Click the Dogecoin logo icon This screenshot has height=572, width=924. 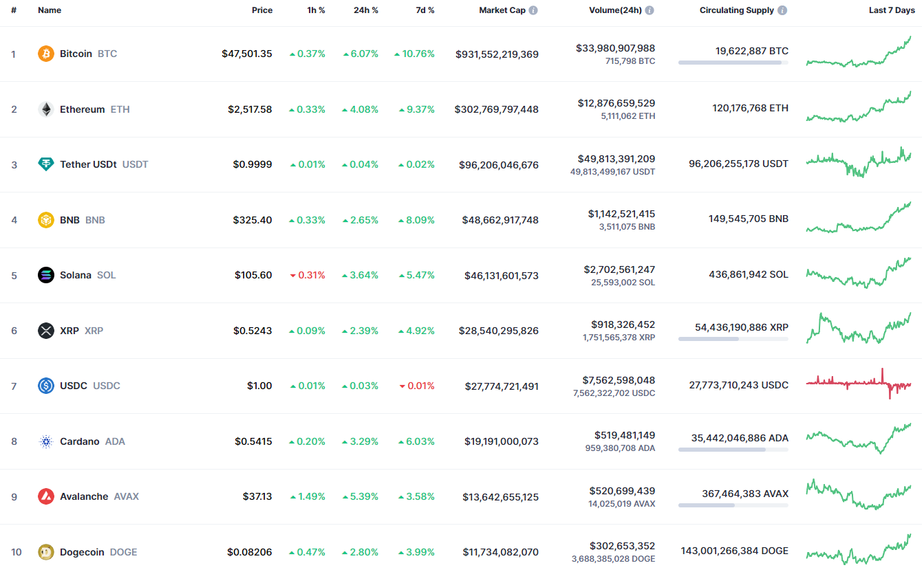(46, 552)
